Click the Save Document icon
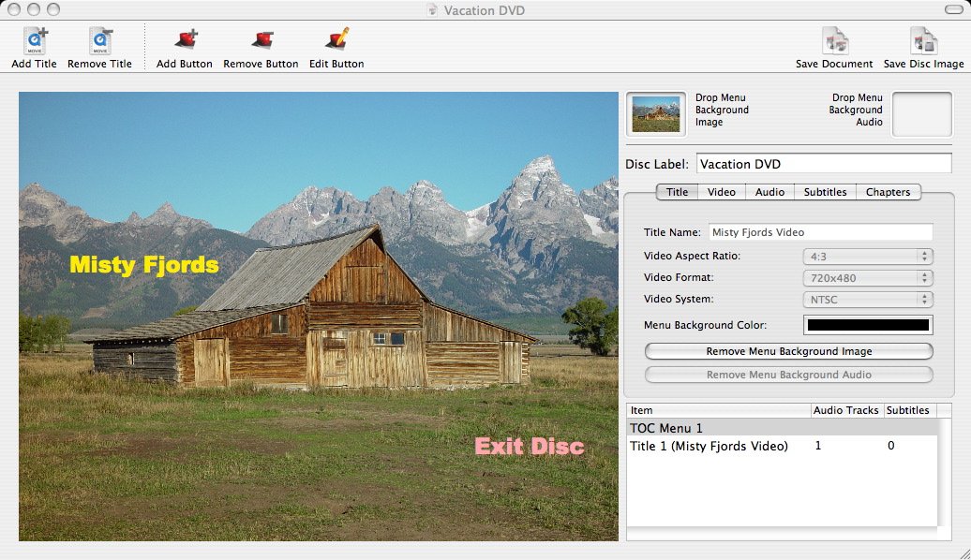Image resolution: width=971 pixels, height=560 pixels. pos(835,41)
